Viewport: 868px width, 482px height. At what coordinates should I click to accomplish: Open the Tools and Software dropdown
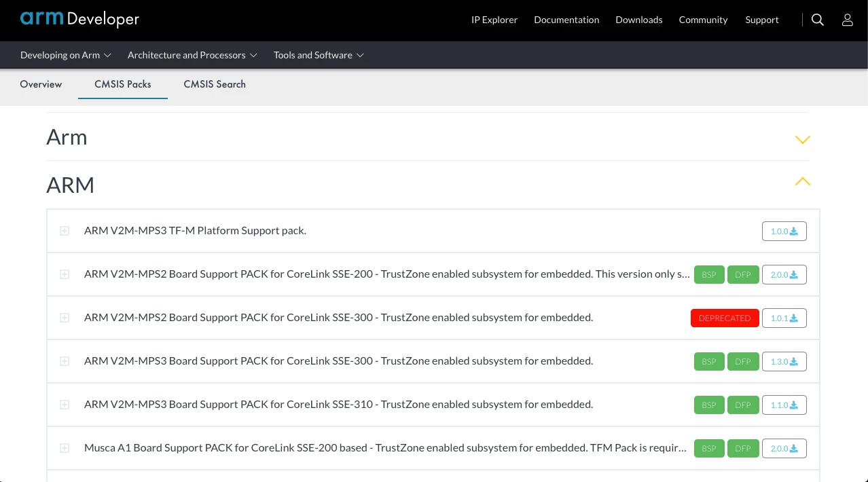point(319,55)
